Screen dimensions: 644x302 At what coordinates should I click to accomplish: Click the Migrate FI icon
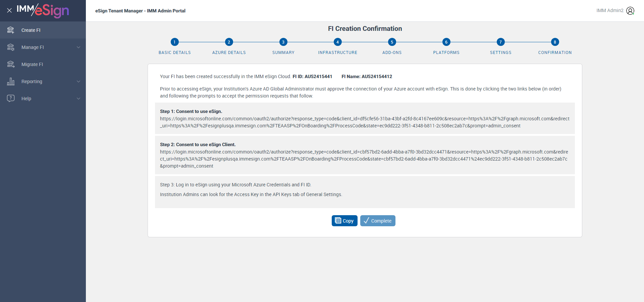[11, 64]
